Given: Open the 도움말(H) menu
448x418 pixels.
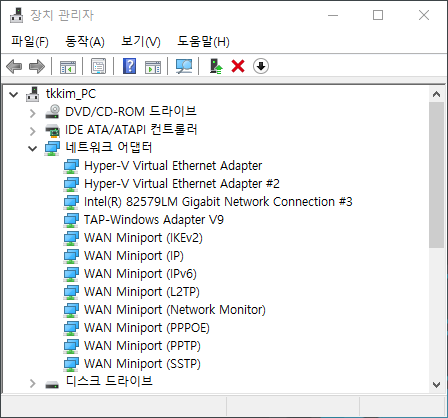Looking at the screenshot, I should [203, 41].
